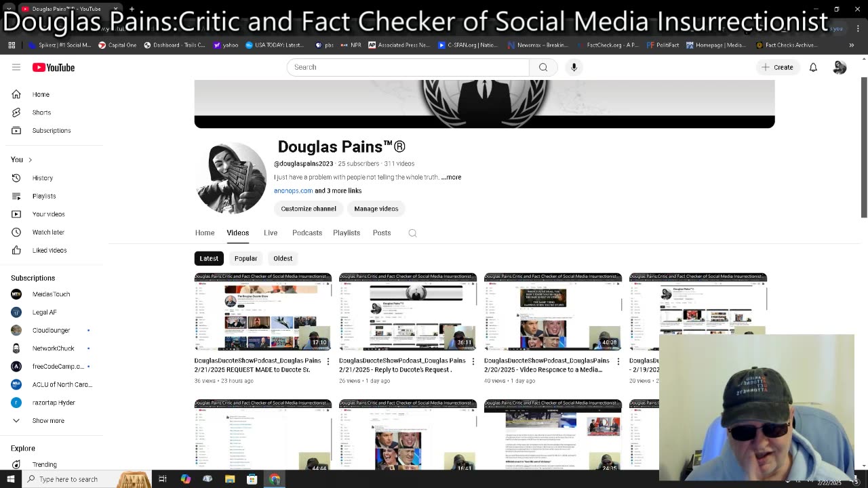Open Video Responce to a Media thumbnail

(x=553, y=312)
